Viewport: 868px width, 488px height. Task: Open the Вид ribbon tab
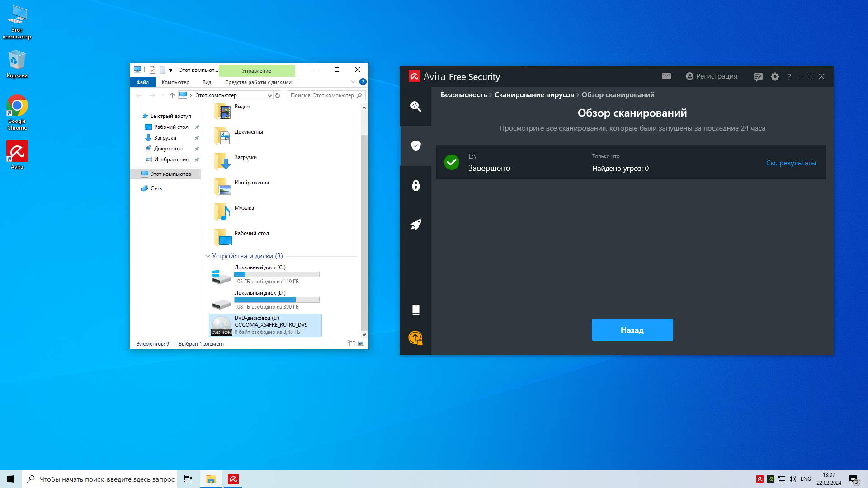pos(207,82)
